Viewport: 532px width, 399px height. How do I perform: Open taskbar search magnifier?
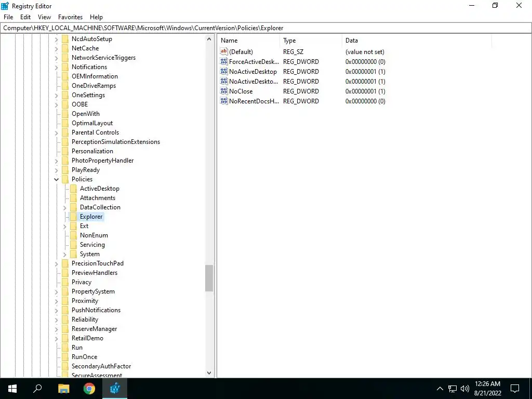pos(37,389)
